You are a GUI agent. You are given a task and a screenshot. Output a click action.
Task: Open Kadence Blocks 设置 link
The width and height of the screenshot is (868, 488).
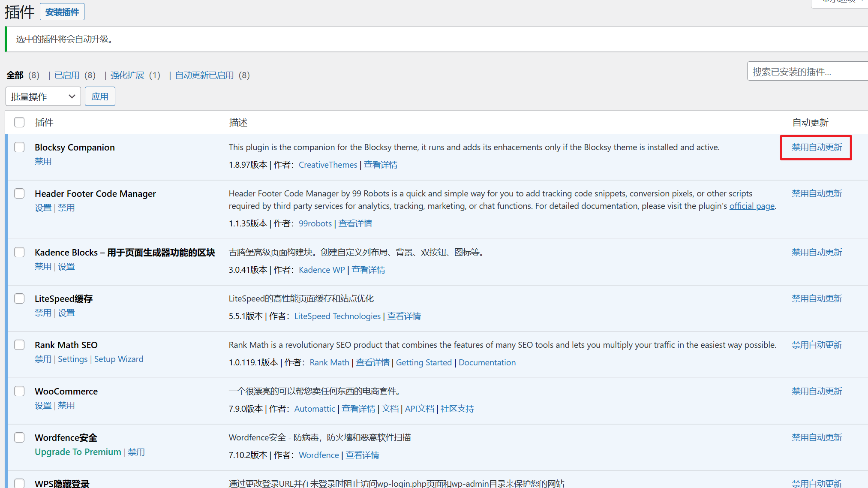point(66,266)
